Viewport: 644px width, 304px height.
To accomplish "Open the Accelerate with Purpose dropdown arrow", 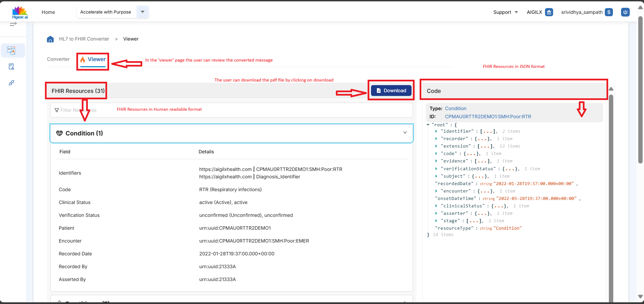I will [143, 12].
